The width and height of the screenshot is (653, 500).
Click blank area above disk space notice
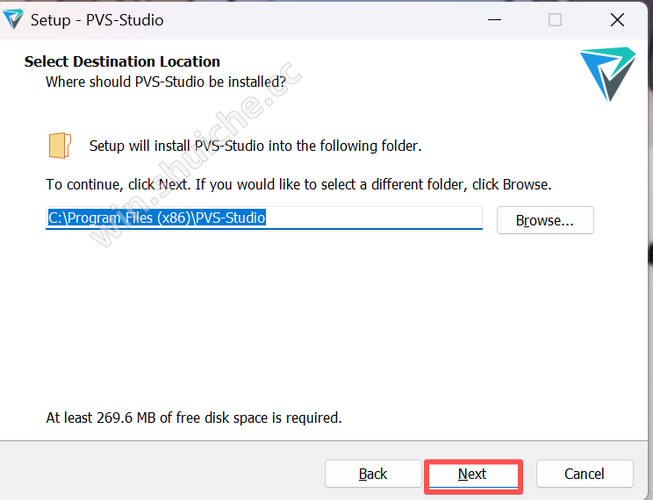300,330
